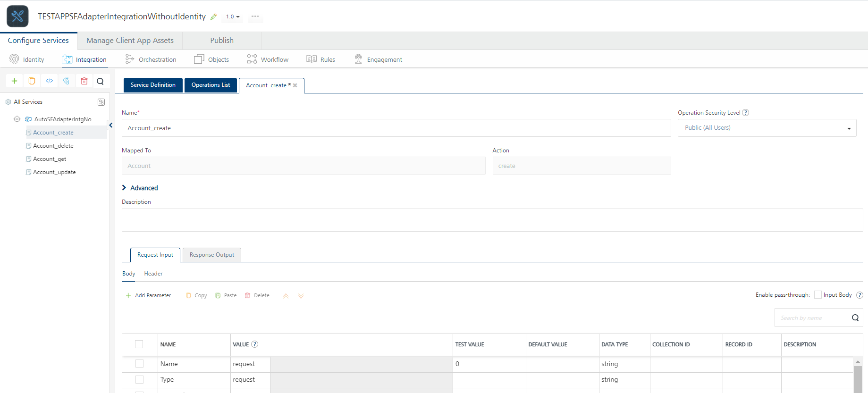Select the Integration section

coord(84,59)
